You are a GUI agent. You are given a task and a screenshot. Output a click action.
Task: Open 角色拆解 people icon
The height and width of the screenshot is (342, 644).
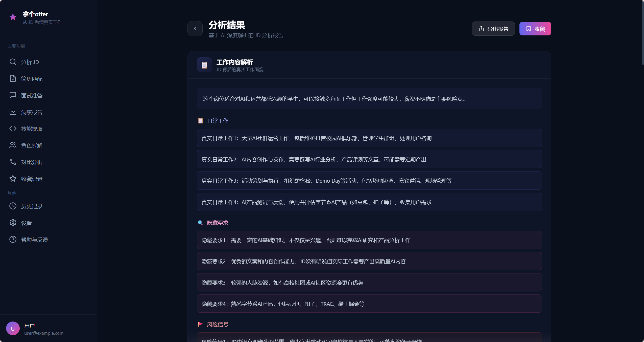(13, 145)
